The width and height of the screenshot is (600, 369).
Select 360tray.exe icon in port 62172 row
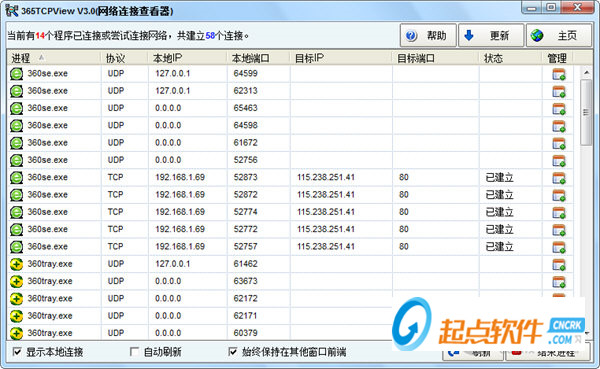click(16, 299)
